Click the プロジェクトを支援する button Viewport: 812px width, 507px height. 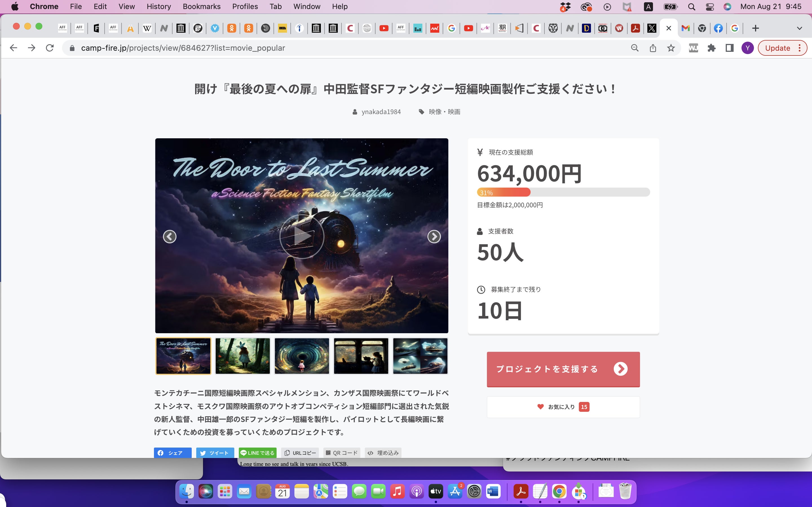pos(563,369)
